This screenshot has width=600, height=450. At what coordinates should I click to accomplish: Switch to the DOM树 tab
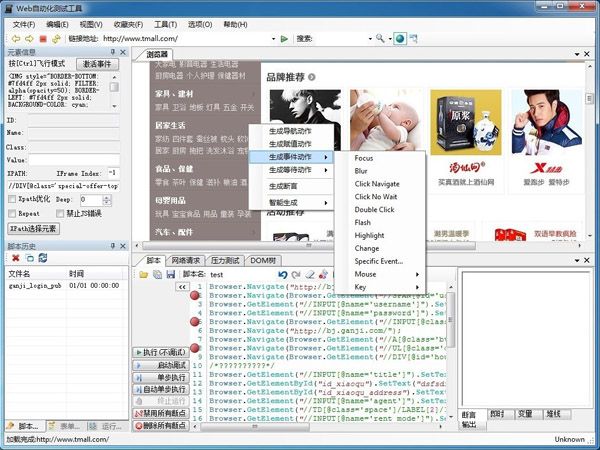(263, 261)
